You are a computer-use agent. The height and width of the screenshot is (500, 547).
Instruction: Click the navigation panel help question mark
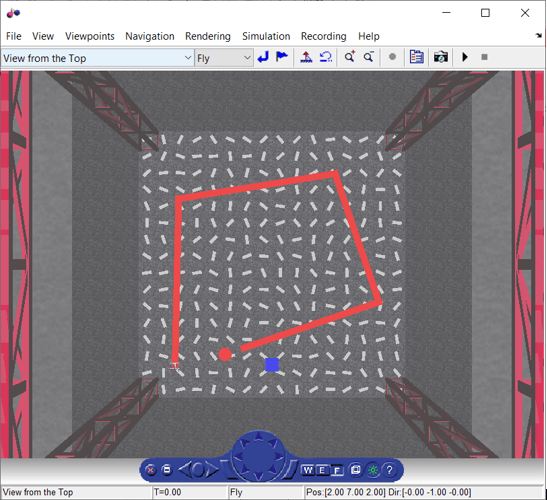click(390, 470)
